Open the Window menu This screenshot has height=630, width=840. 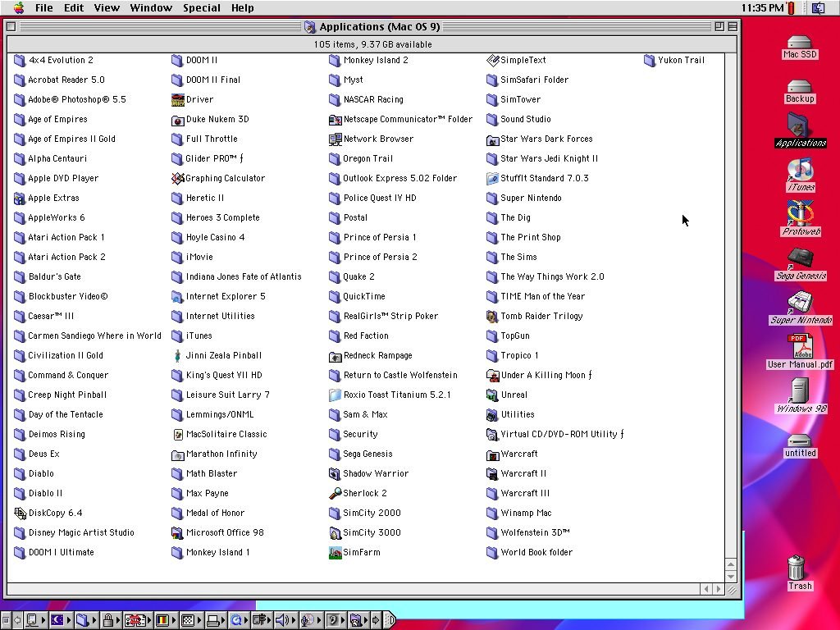[151, 7]
